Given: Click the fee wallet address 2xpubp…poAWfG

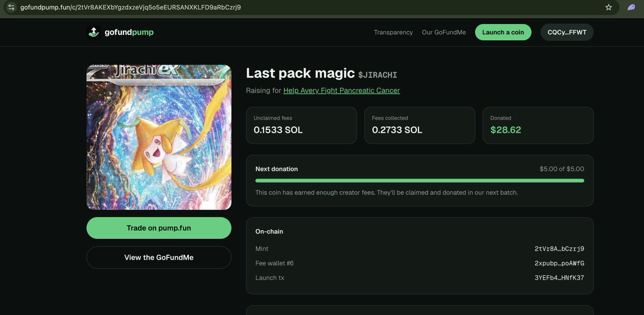Looking at the screenshot, I should pos(559,263).
